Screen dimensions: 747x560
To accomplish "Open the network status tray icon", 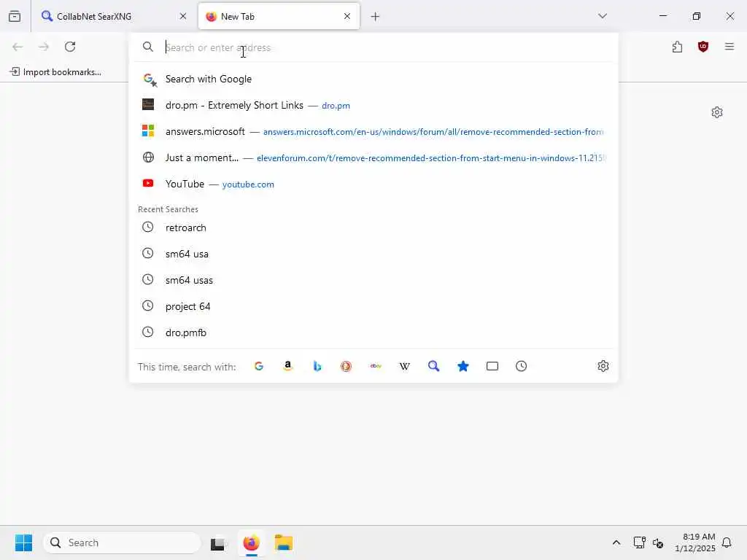I will [639, 542].
